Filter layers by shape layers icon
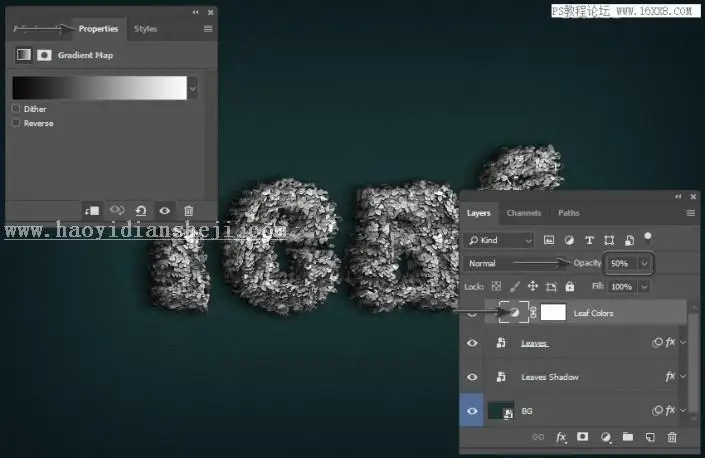This screenshot has width=705, height=458. (609, 240)
